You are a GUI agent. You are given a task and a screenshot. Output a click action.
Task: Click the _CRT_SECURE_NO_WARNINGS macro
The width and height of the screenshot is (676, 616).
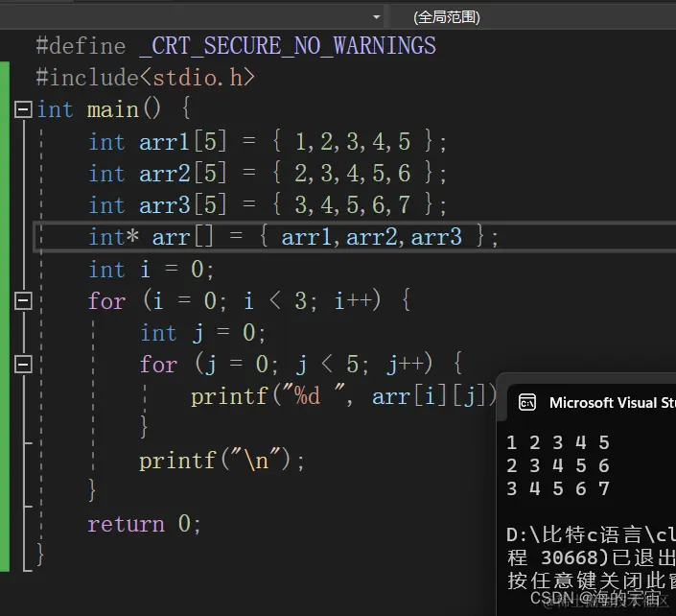[287, 46]
